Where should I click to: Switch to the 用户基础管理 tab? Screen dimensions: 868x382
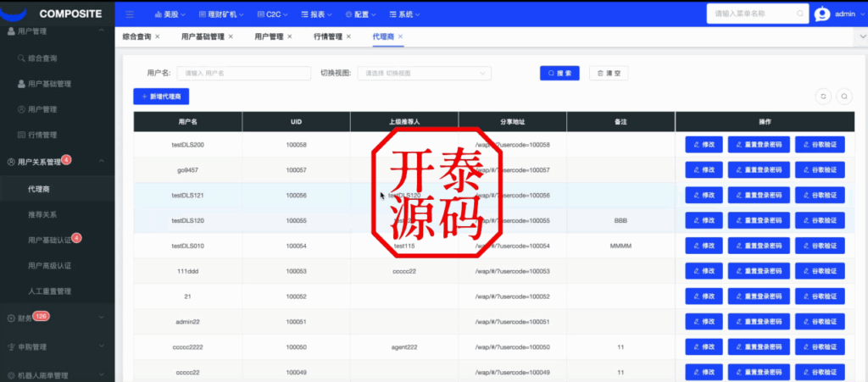coord(203,36)
